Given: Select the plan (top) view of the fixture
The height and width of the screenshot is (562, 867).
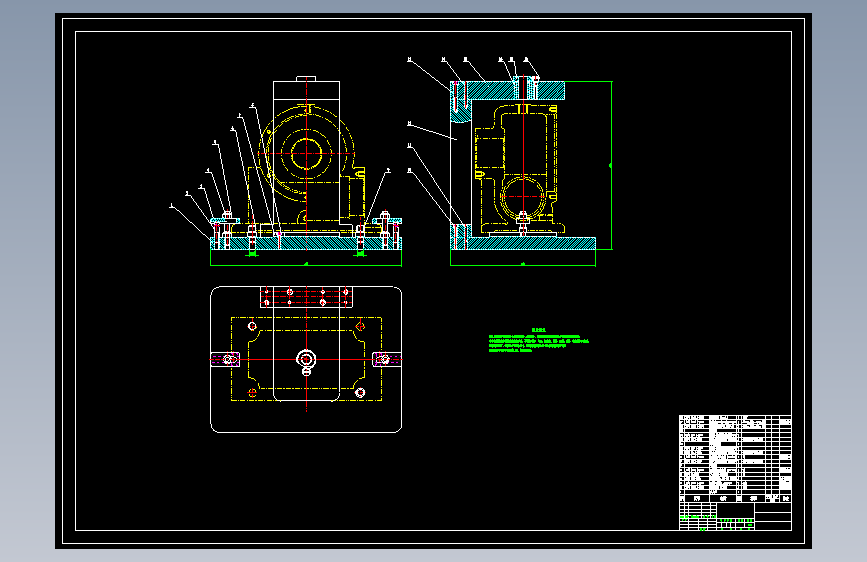Looking at the screenshot, I should point(306,359).
